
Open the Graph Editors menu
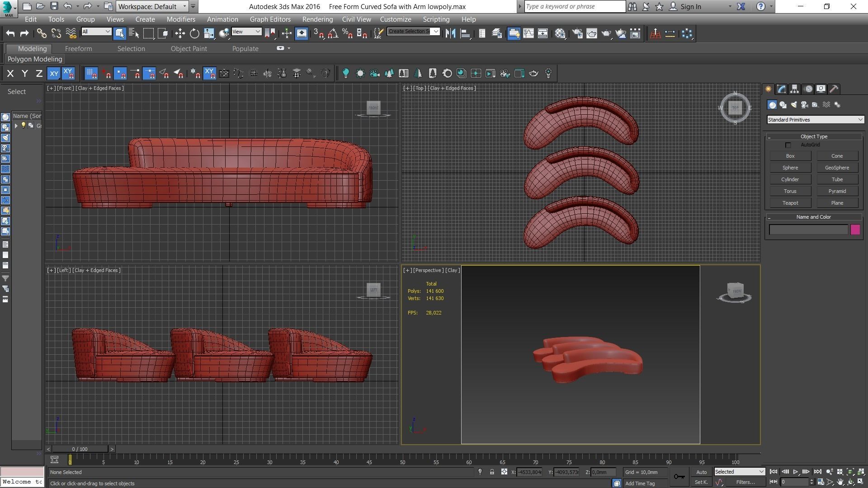tap(270, 19)
